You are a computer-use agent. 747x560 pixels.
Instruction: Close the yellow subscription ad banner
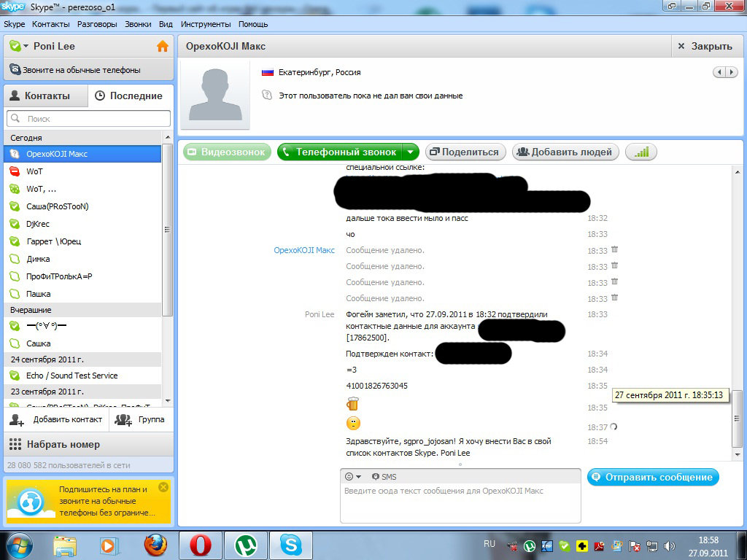pyautogui.click(x=163, y=487)
